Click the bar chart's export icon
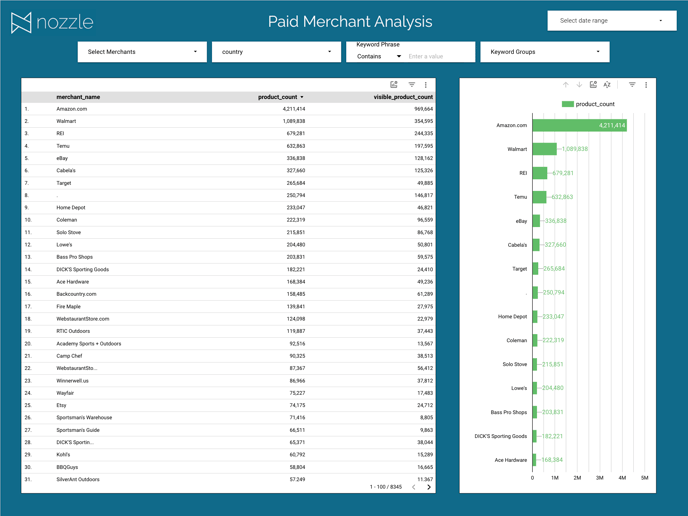688x516 pixels. click(x=593, y=85)
